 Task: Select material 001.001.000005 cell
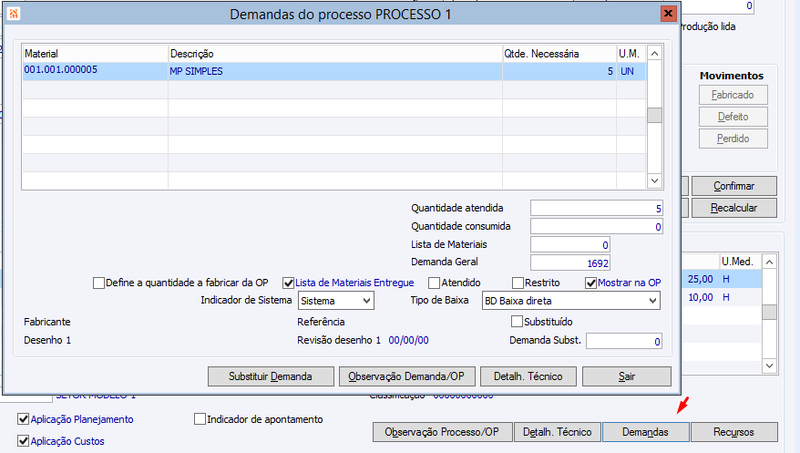[x=95, y=71]
